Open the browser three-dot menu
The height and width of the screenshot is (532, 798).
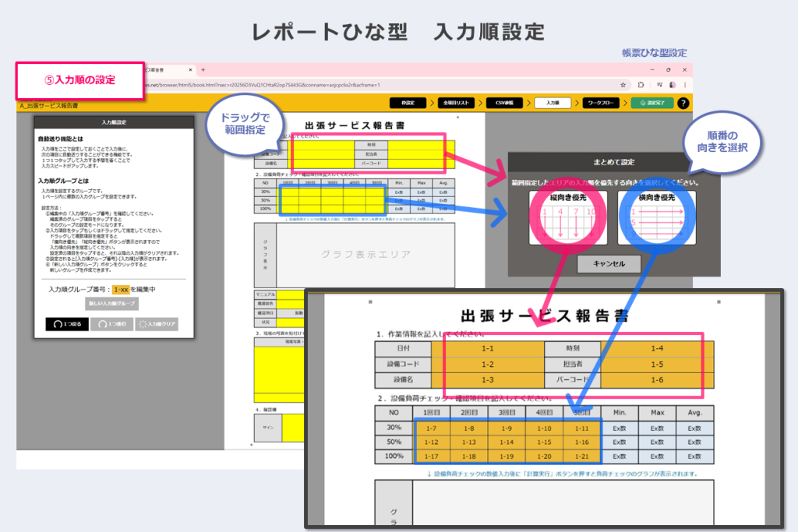click(685, 85)
